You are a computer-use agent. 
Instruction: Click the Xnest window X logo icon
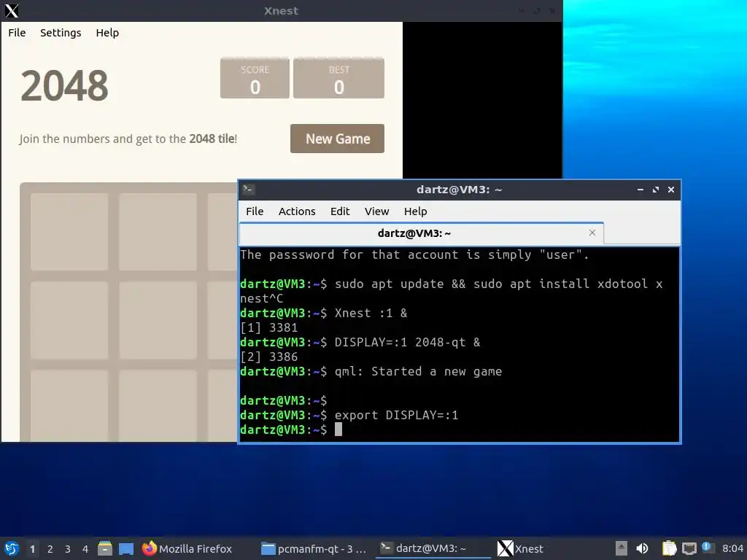tap(12, 10)
